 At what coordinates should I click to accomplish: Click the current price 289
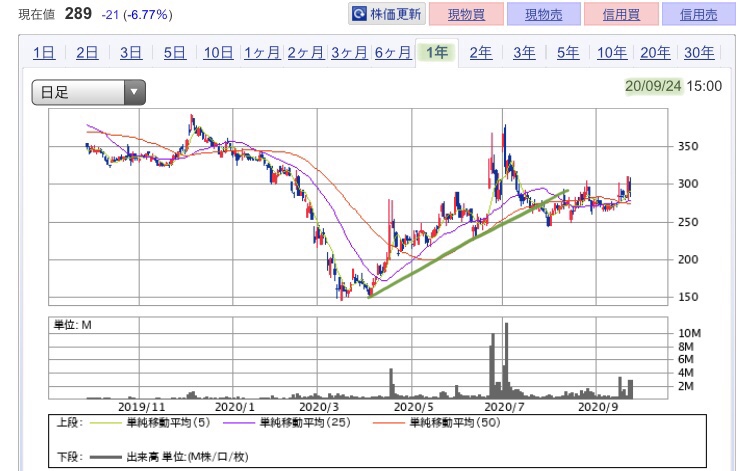pos(78,13)
